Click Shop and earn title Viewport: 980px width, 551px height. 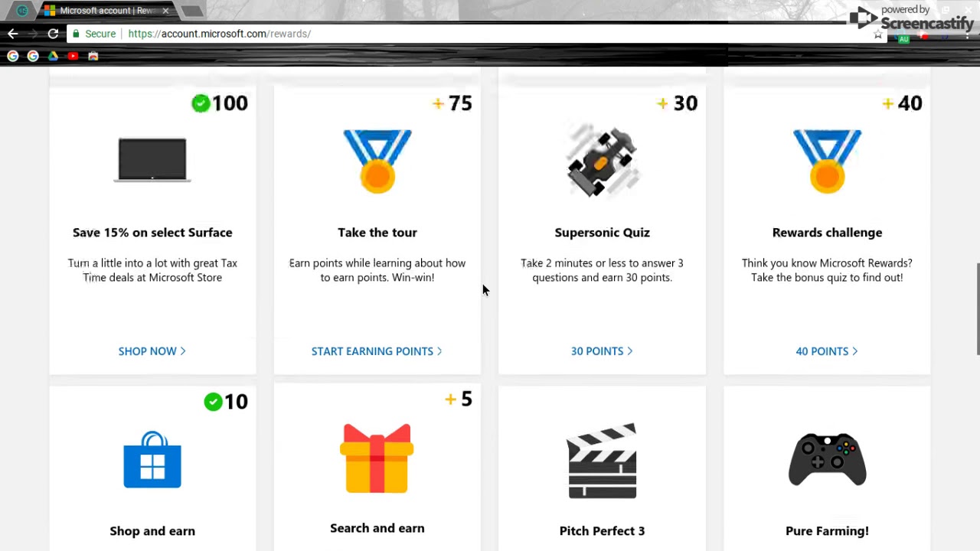[x=152, y=531]
